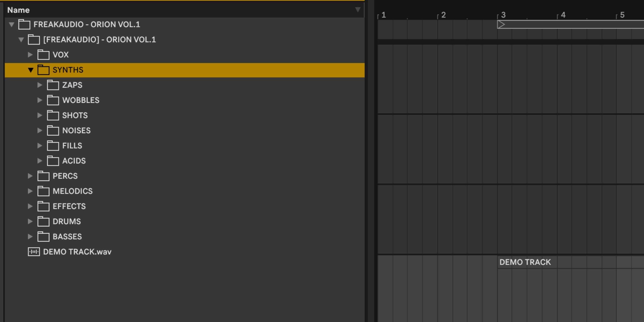The height and width of the screenshot is (322, 644).
Task: Select the SHOTS folder entry
Action: point(75,115)
